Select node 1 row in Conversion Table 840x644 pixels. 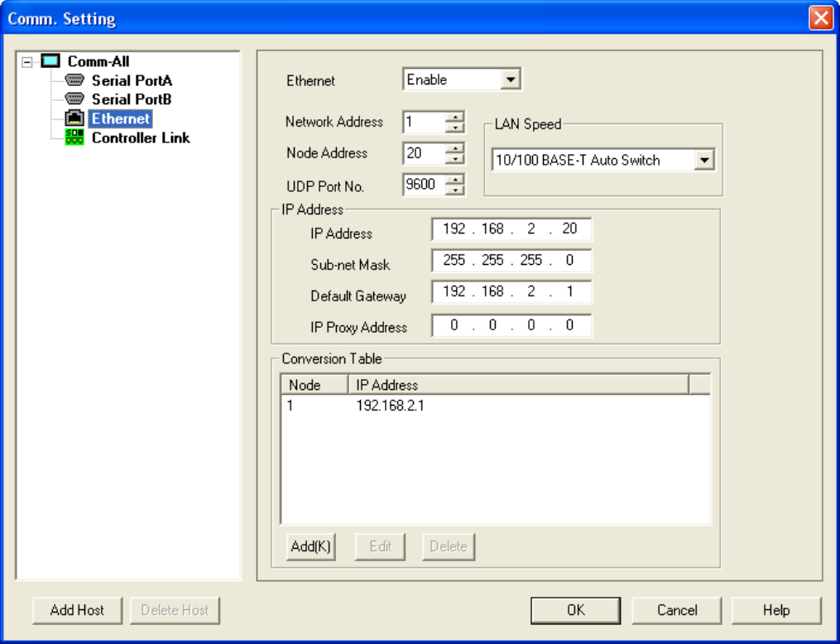coord(389,406)
